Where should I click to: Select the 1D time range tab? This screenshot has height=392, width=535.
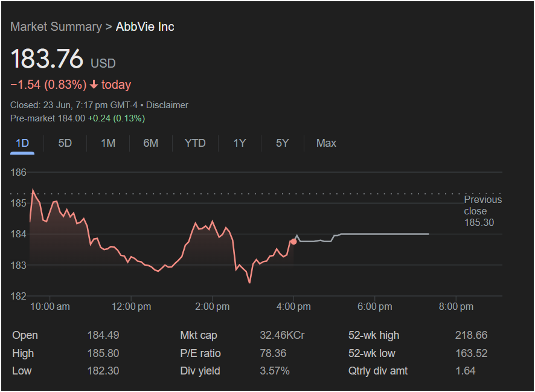(22, 143)
